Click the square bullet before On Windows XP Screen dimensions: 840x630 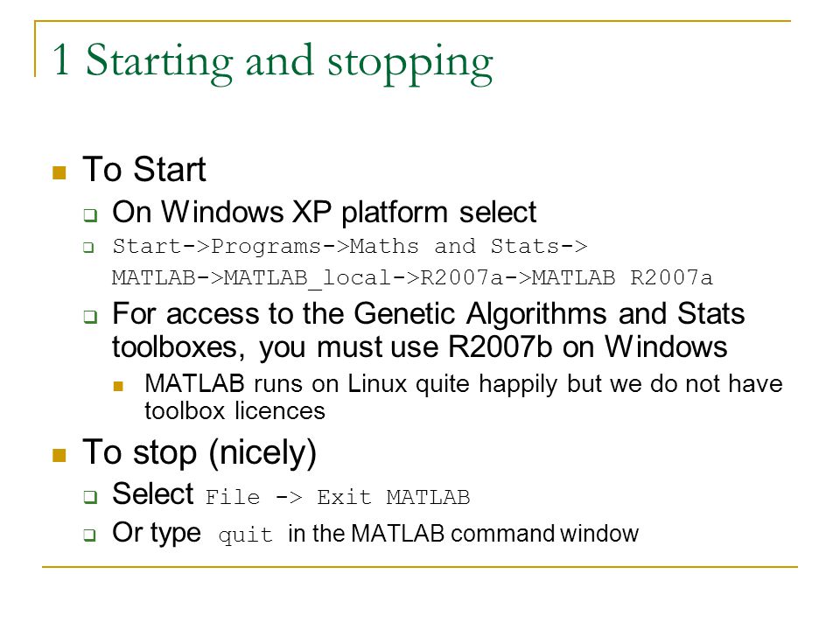tap(90, 216)
